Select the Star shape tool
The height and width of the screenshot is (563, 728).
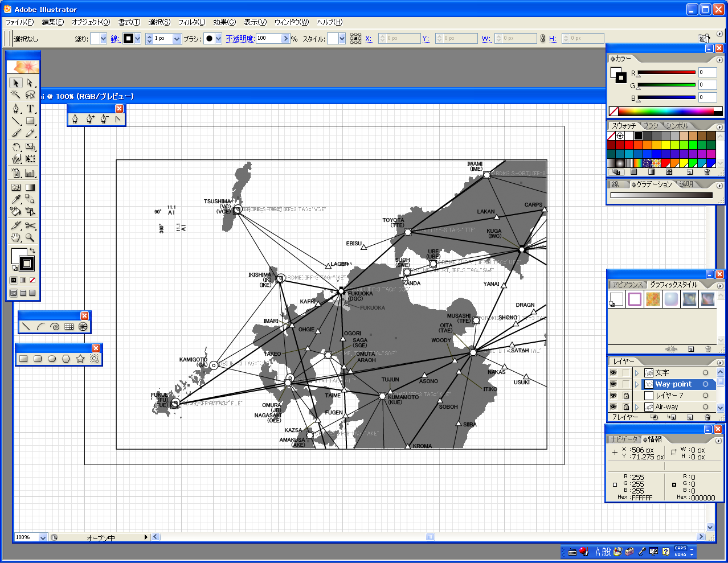tap(80, 359)
